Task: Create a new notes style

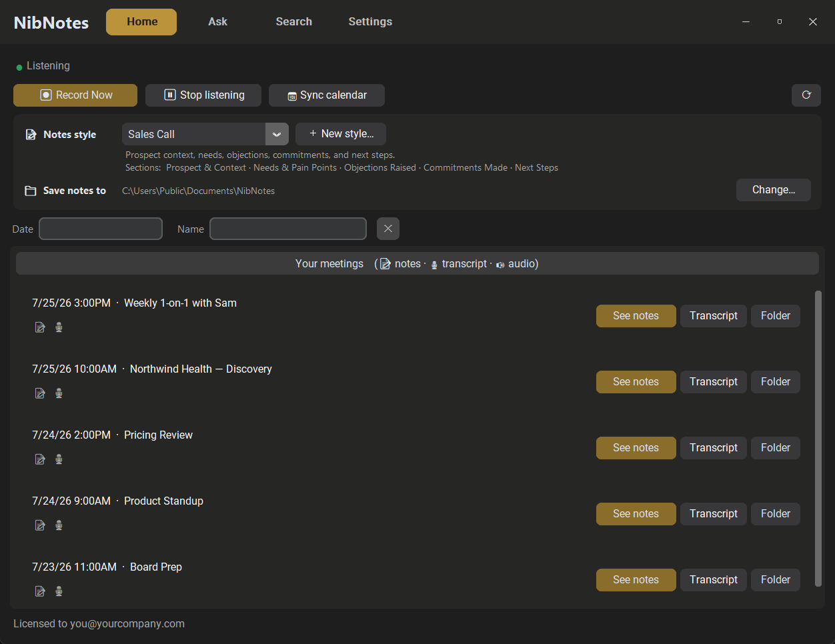Action: pyautogui.click(x=341, y=134)
